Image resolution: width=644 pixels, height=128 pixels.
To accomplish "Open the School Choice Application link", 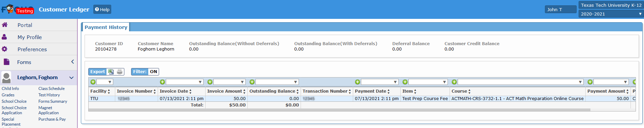I will [x=14, y=110].
